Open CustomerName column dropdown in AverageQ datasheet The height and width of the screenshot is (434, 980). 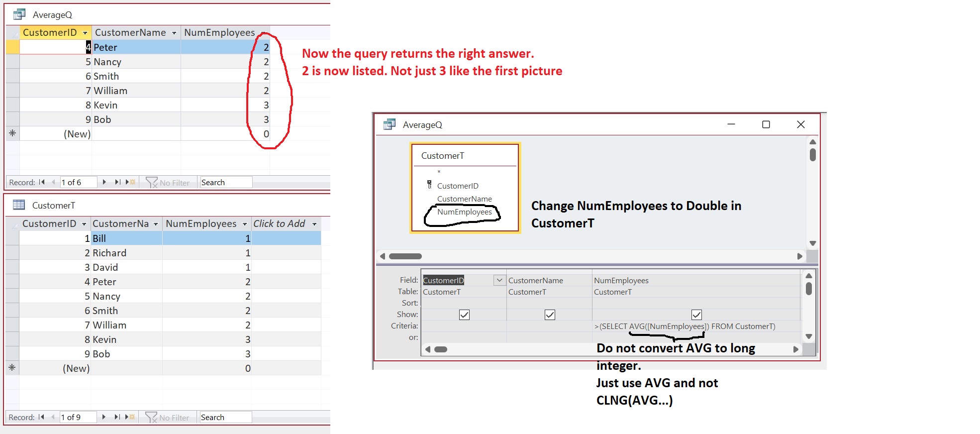[x=174, y=33]
